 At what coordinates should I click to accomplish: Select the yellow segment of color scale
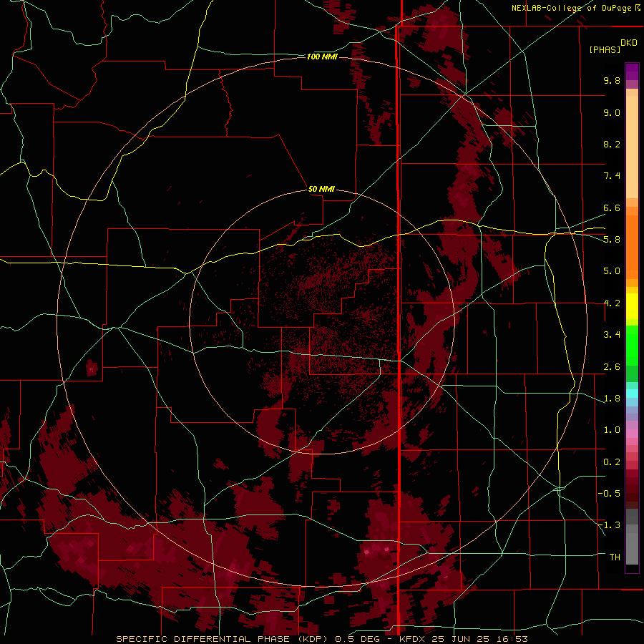pos(632,306)
